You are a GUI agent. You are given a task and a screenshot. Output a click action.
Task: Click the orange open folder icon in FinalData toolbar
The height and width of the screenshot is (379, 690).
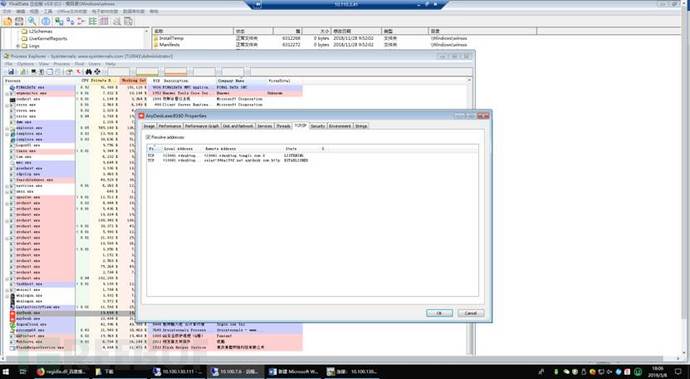tap(7, 21)
